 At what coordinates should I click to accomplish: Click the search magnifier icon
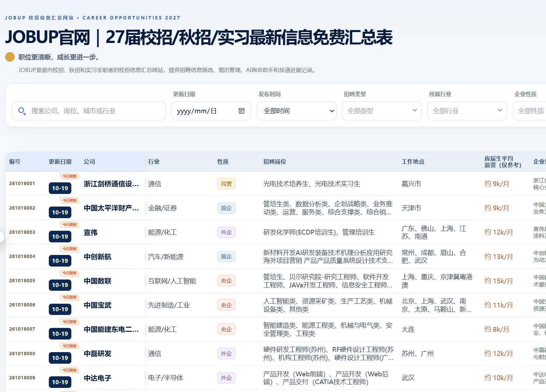tap(22, 111)
